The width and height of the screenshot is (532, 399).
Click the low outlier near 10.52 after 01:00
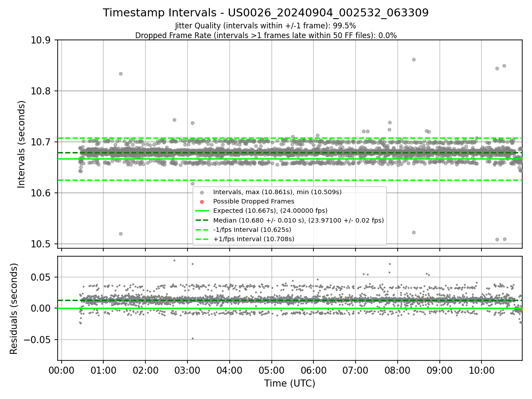click(121, 234)
